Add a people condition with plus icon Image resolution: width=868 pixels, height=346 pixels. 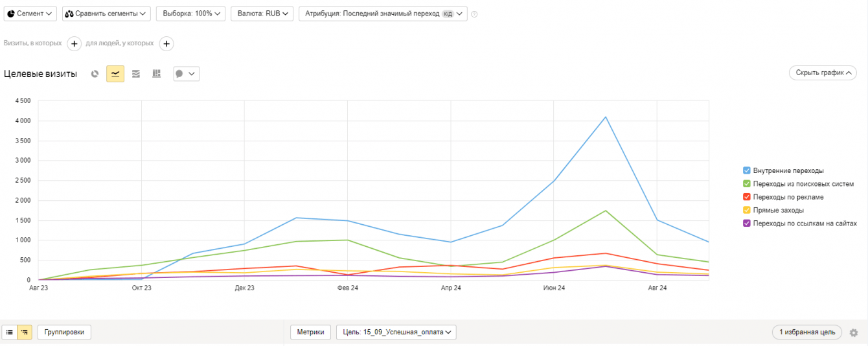point(166,43)
